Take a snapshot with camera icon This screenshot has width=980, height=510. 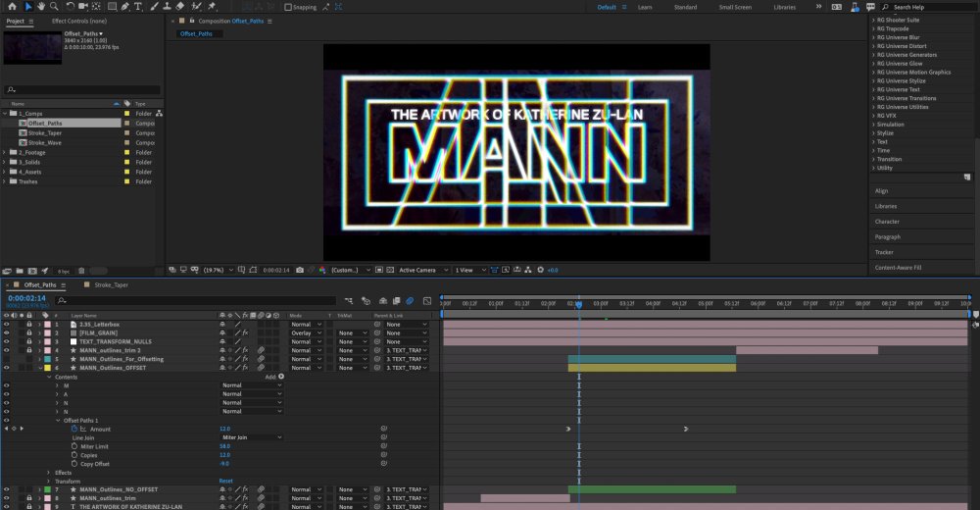click(x=299, y=270)
